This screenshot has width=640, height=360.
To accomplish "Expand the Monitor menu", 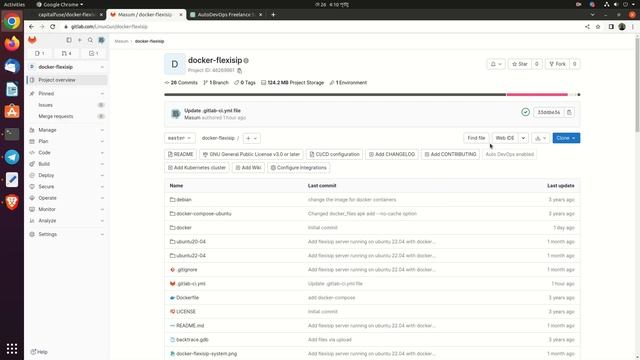I will tap(67, 209).
